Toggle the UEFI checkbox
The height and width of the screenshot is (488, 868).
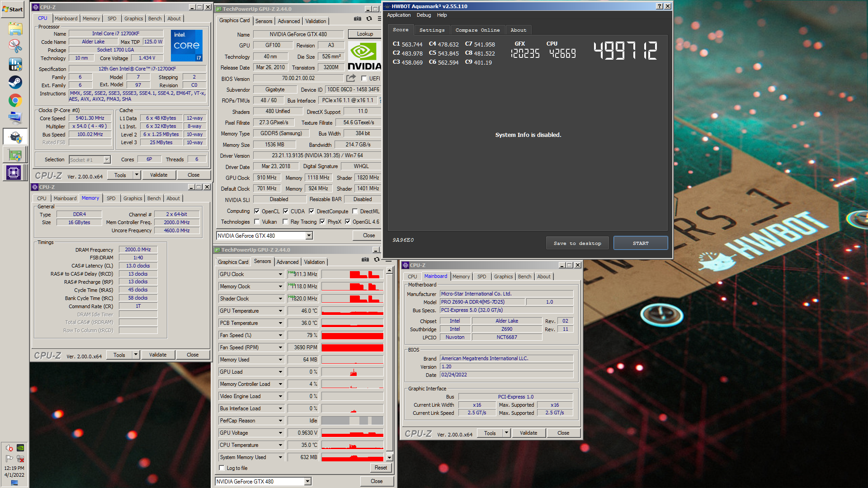pyautogui.click(x=364, y=79)
